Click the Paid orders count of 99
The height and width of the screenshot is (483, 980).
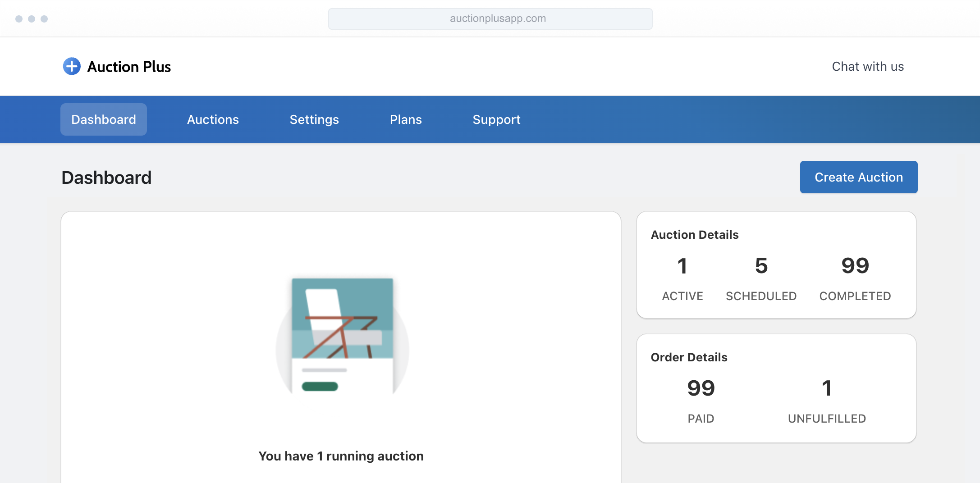701,388
